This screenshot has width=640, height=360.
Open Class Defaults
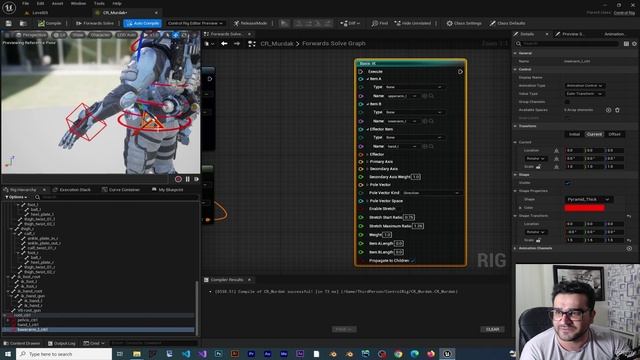[507, 23]
